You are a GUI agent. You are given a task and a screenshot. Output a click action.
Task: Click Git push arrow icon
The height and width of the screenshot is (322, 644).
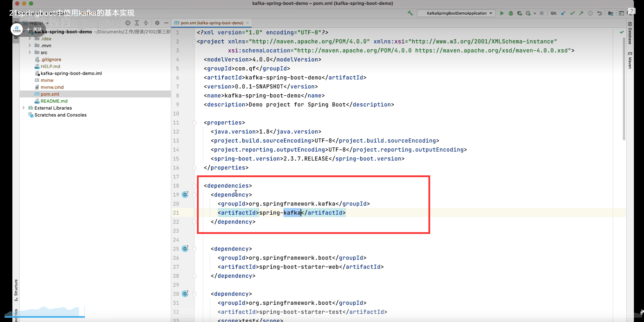pyautogui.click(x=581, y=13)
